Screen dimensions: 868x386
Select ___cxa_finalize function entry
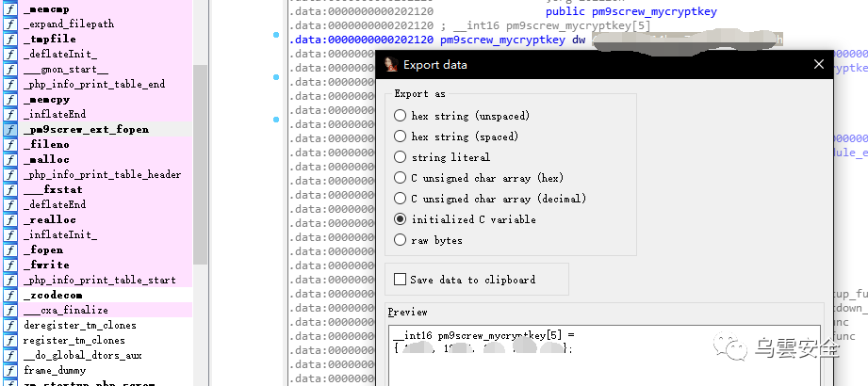66,311
